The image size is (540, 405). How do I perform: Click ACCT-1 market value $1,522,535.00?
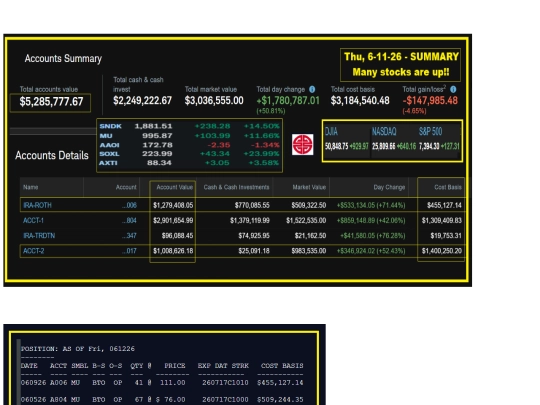[306, 220]
